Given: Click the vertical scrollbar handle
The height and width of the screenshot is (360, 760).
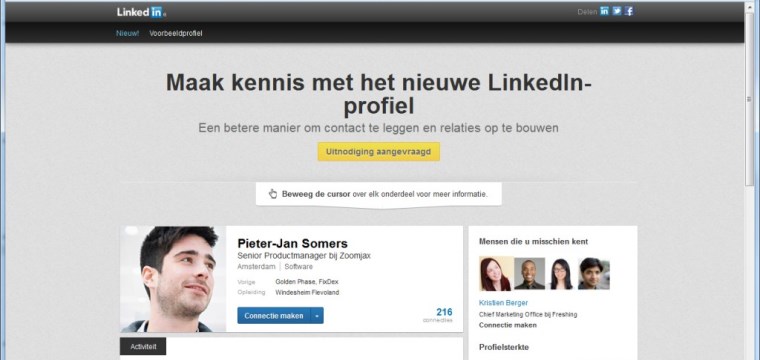Looking at the screenshot, I should coord(749,99).
